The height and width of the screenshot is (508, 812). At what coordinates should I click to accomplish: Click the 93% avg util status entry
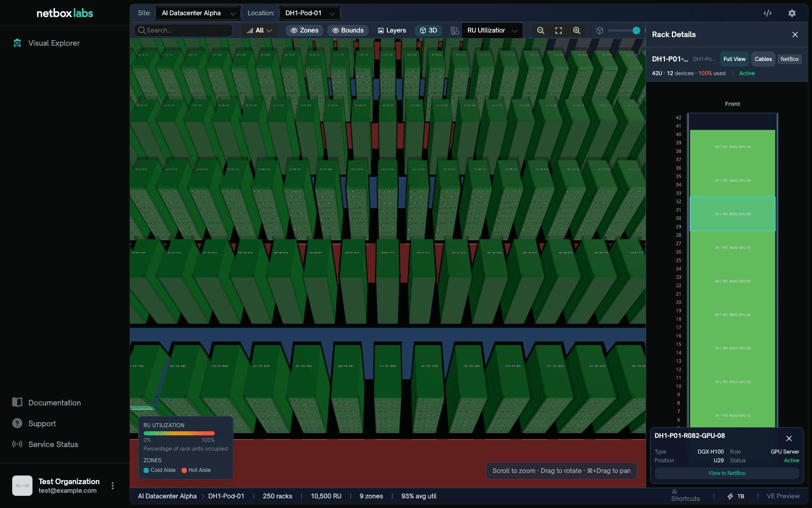click(x=419, y=496)
